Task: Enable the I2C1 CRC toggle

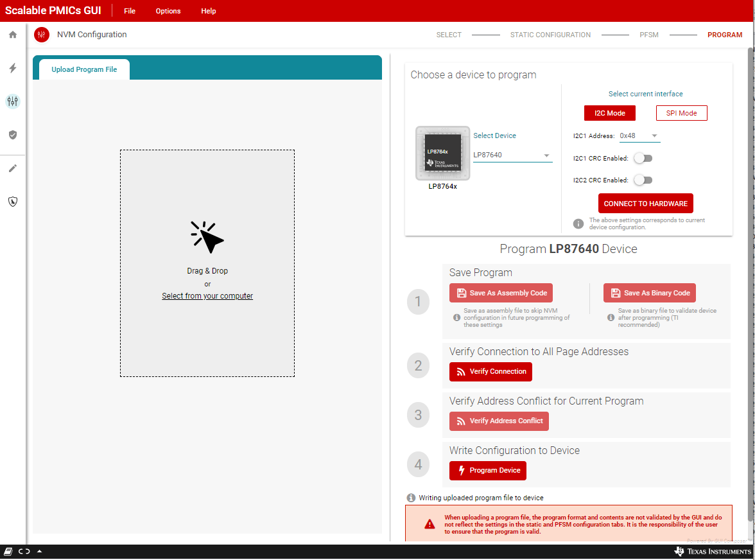Action: point(643,158)
